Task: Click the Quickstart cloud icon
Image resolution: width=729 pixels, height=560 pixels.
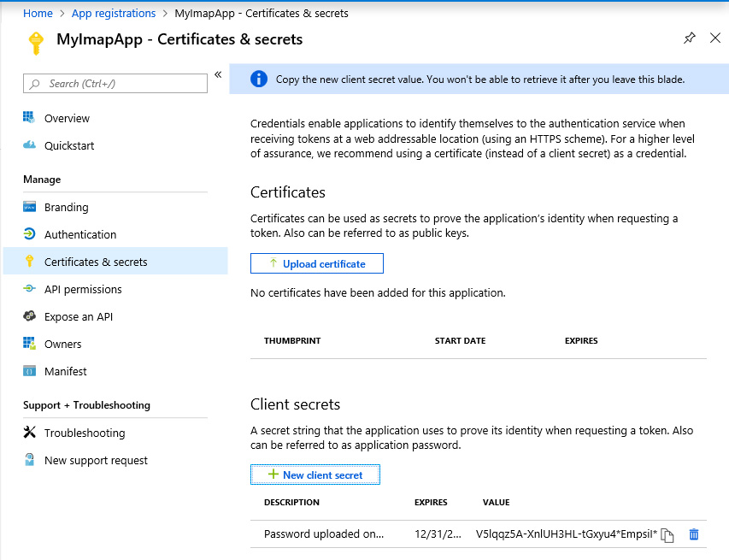Action: (x=29, y=145)
